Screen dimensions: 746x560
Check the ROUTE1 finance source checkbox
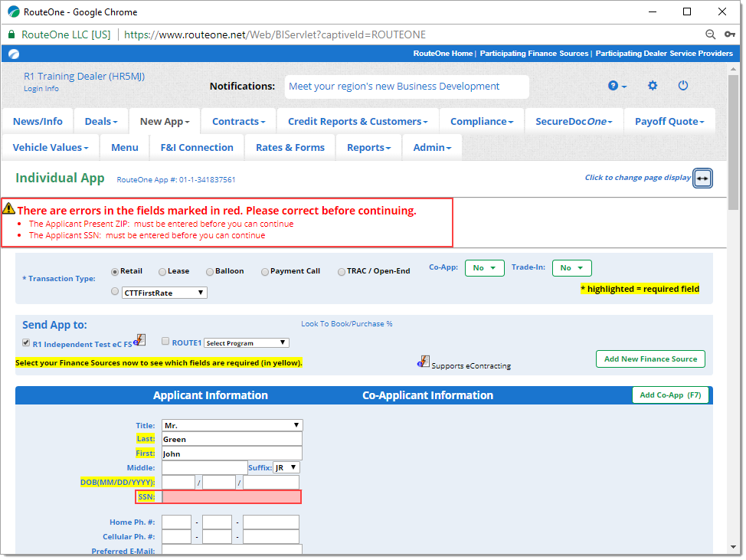(x=165, y=341)
